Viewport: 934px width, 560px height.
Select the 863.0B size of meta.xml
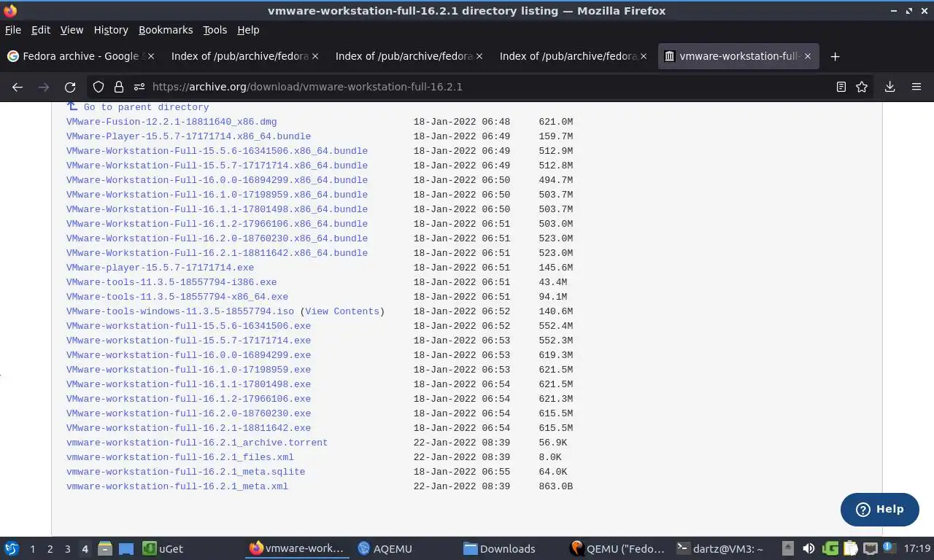556,486
